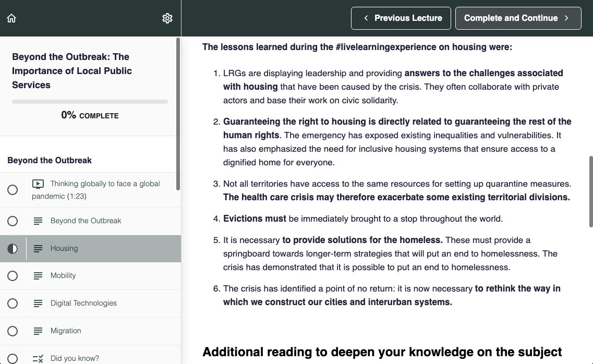Click Additional reading to deepen your knowledge heading

point(382,352)
